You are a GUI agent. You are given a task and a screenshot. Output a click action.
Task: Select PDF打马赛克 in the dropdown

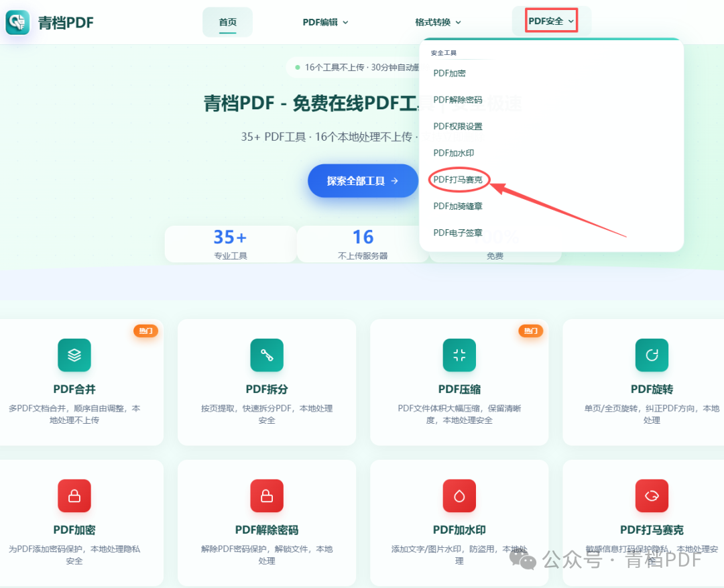[x=458, y=180]
